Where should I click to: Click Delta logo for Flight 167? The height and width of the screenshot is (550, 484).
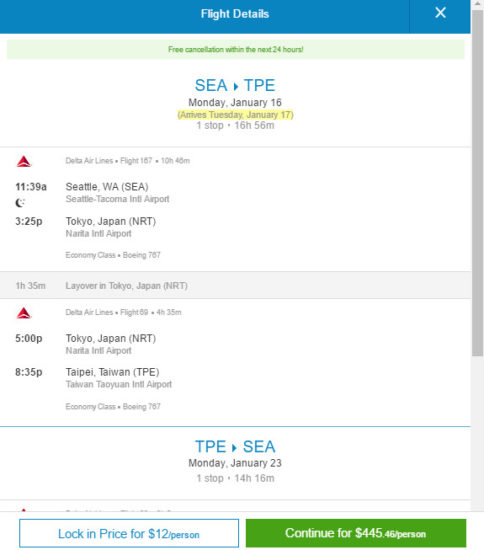coord(24,161)
